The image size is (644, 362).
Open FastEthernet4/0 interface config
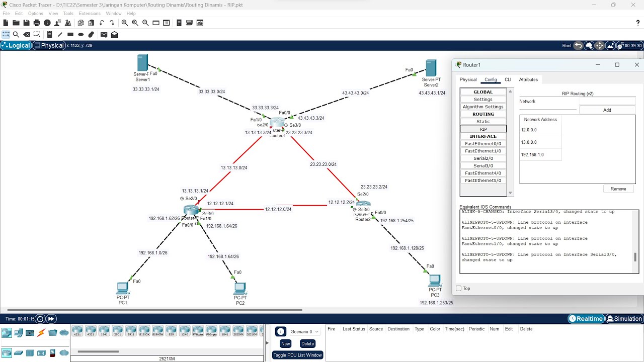(483, 173)
